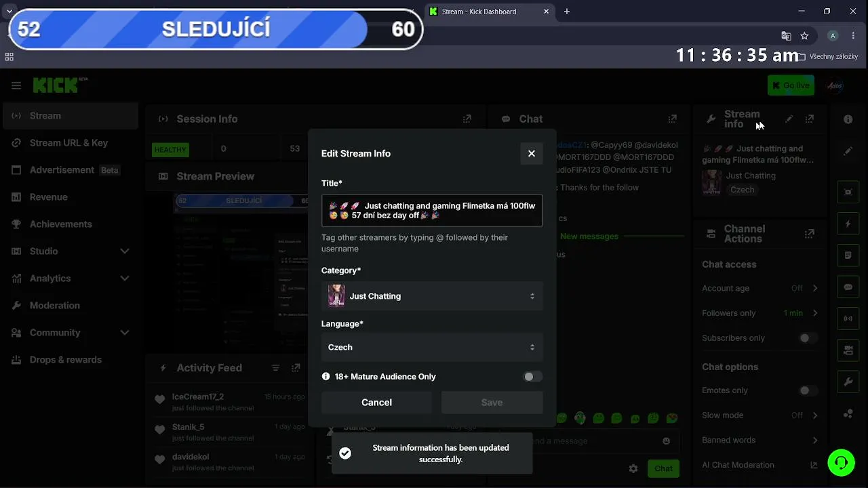Image resolution: width=868 pixels, height=488 pixels.
Task: Click the lightning bolt icon in right toolbar
Action: coord(848,224)
